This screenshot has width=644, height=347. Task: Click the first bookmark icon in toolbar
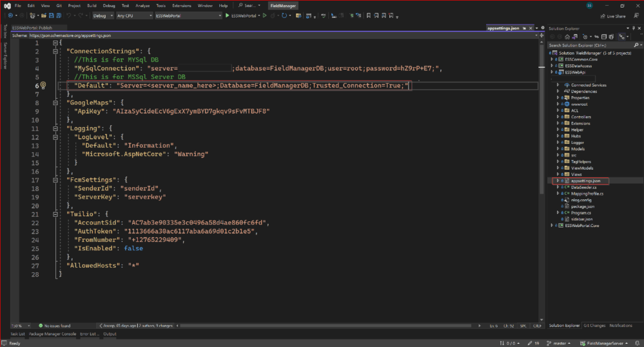pyautogui.click(x=369, y=16)
